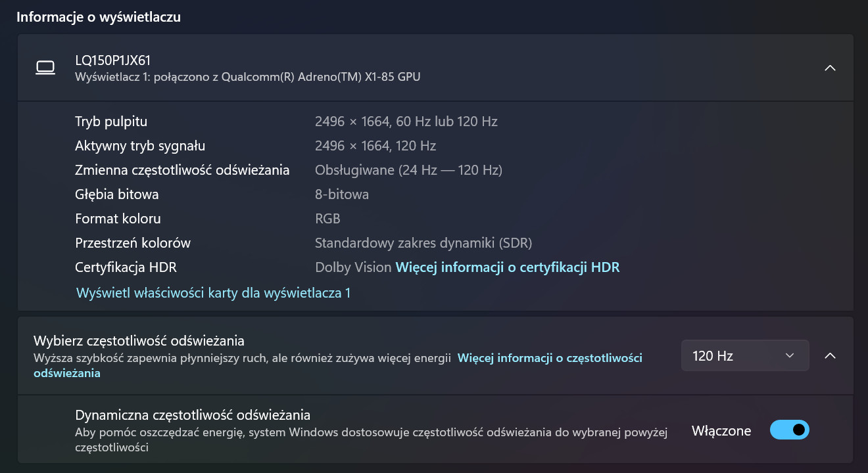Open 'Więcej informacji o częstotliwości odświeżania' link
This screenshot has height=473, width=868.
pyautogui.click(x=549, y=358)
